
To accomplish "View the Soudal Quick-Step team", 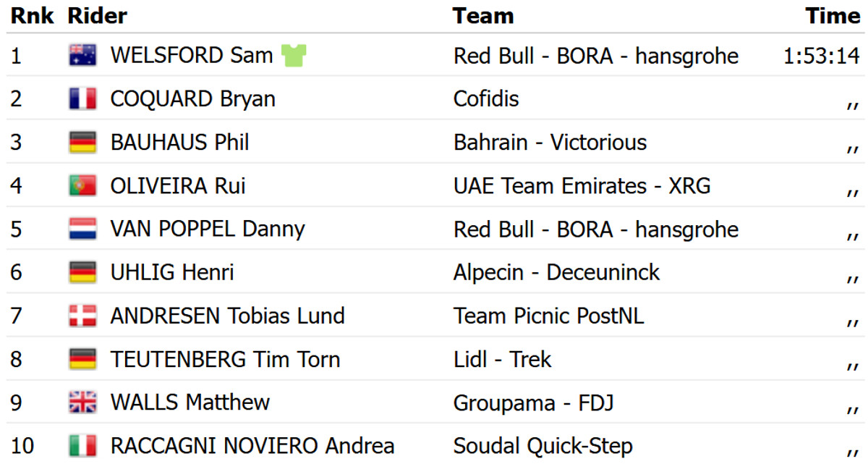I will click(542, 446).
